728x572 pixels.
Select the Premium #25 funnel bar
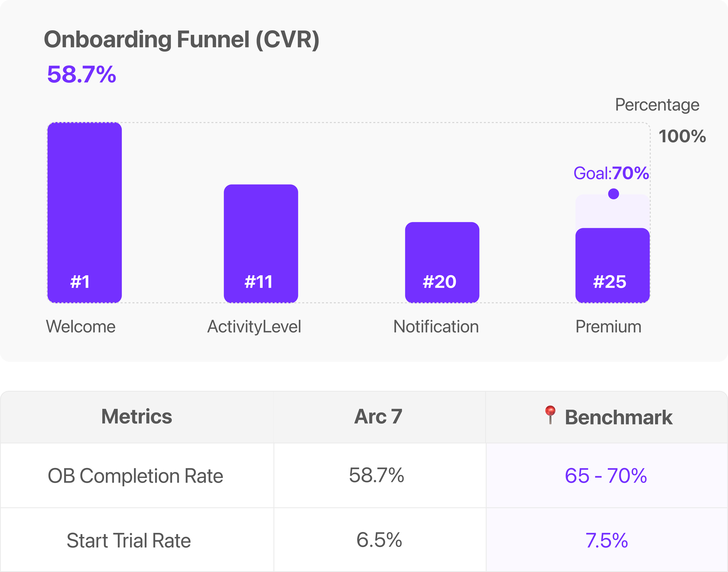(x=612, y=265)
